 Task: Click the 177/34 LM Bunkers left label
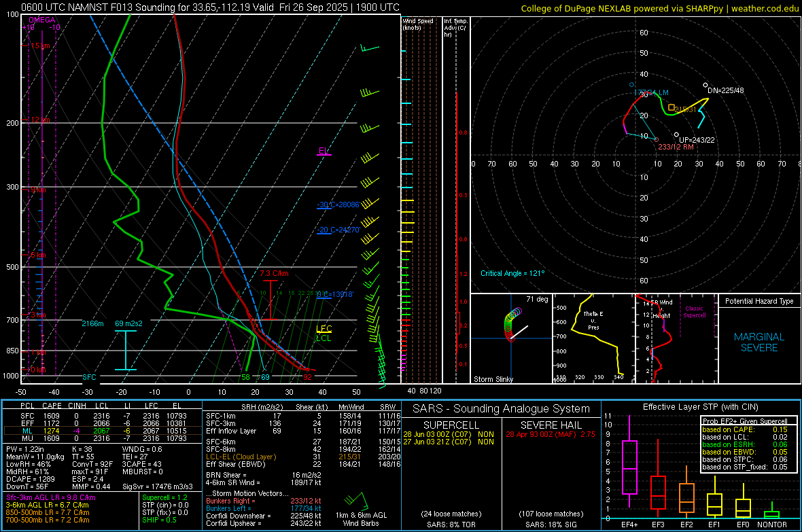[651, 92]
